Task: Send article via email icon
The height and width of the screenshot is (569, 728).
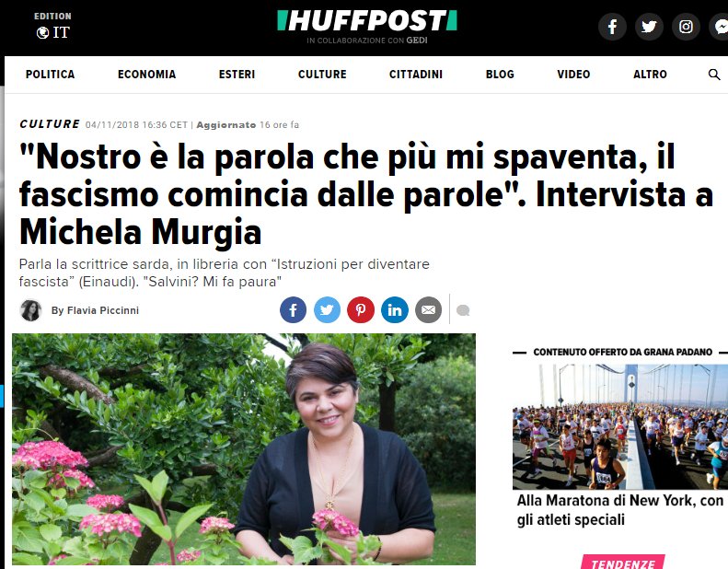Action: (428, 309)
